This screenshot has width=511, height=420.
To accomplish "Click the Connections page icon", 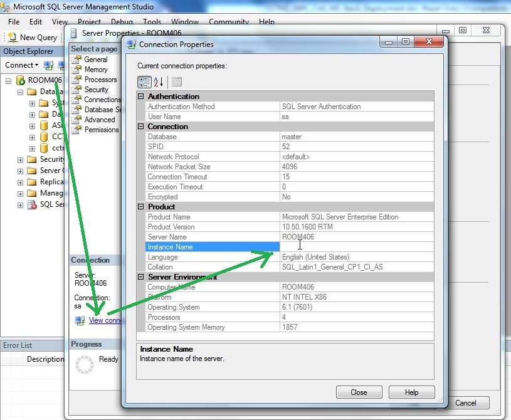I will (76, 100).
